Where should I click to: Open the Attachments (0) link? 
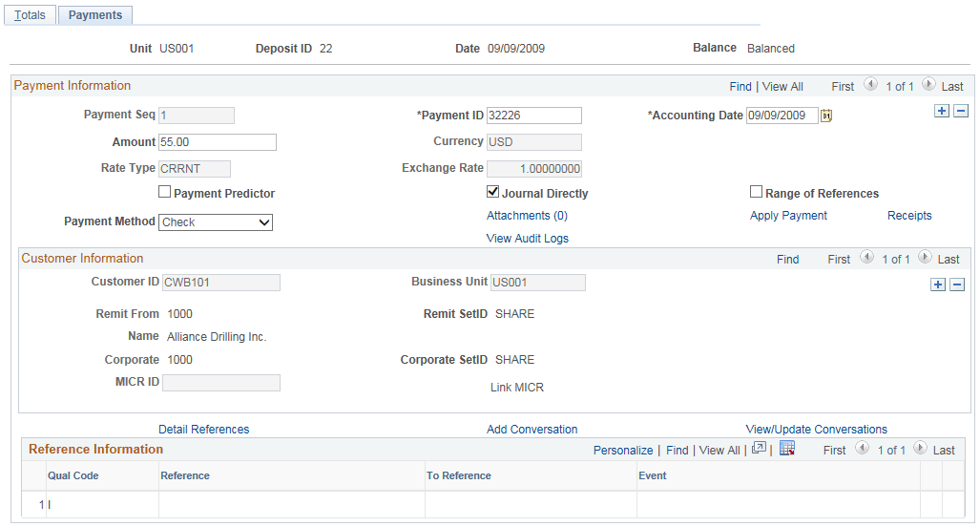pos(527,216)
